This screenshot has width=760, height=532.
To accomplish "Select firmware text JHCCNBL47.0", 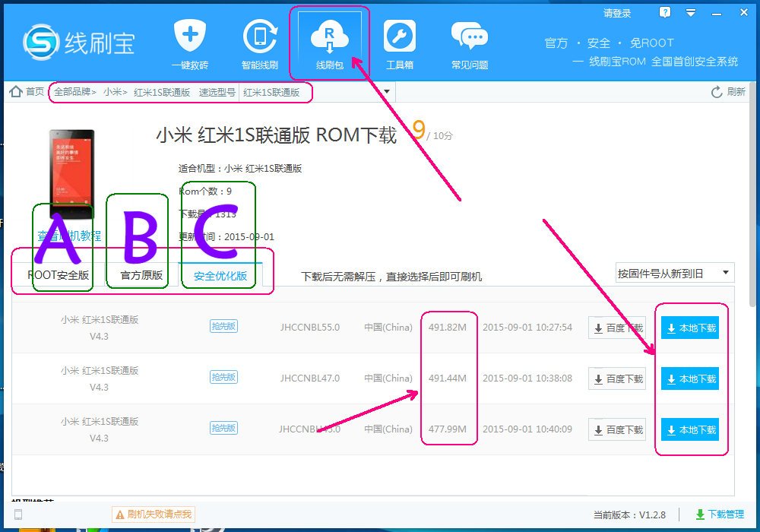I will click(x=310, y=378).
